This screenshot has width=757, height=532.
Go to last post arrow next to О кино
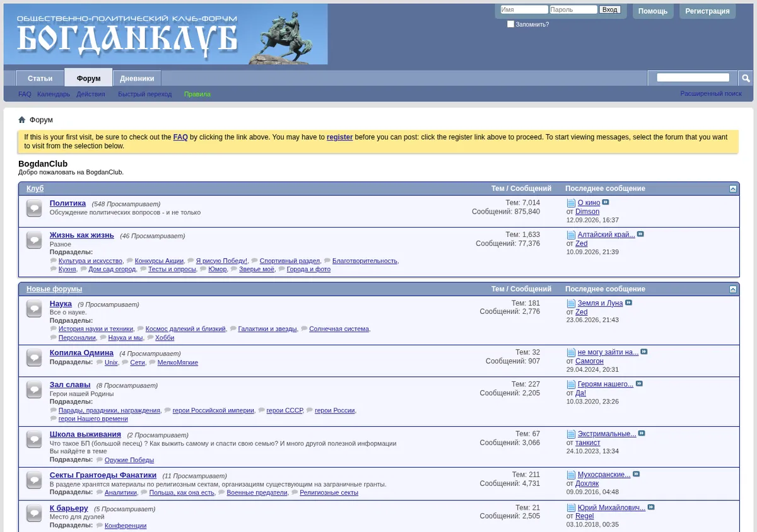(606, 202)
